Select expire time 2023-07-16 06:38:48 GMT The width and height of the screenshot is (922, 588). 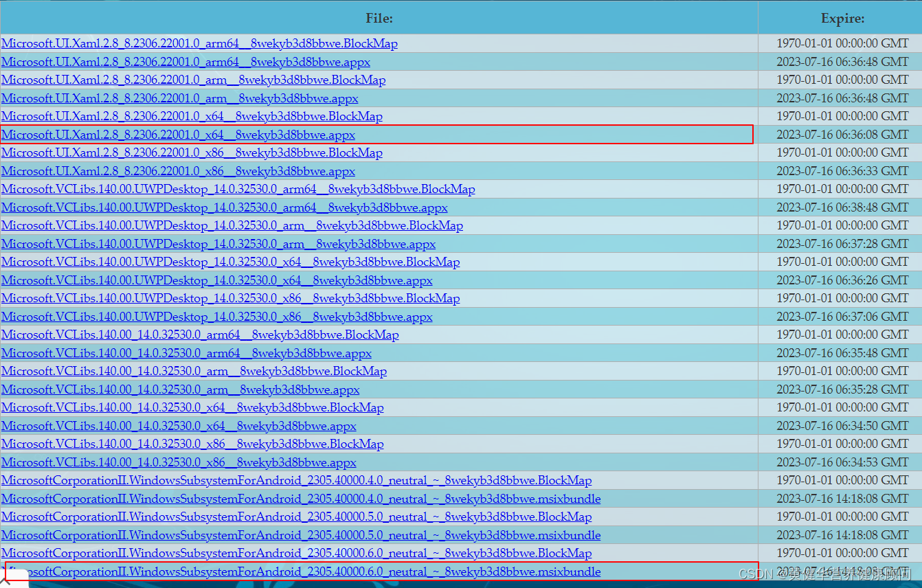pos(842,207)
